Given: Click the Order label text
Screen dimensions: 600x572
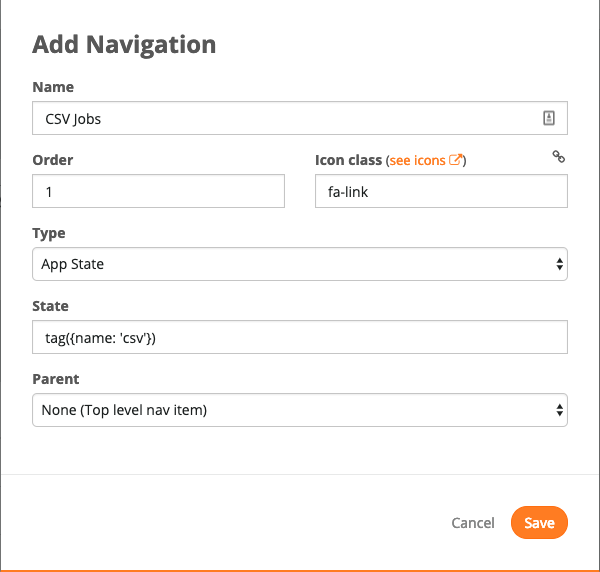Looking at the screenshot, I should pos(53,160).
